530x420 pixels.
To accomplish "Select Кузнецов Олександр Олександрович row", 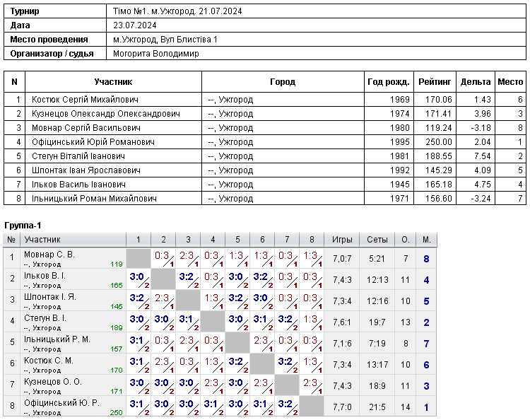I will 265,114.
